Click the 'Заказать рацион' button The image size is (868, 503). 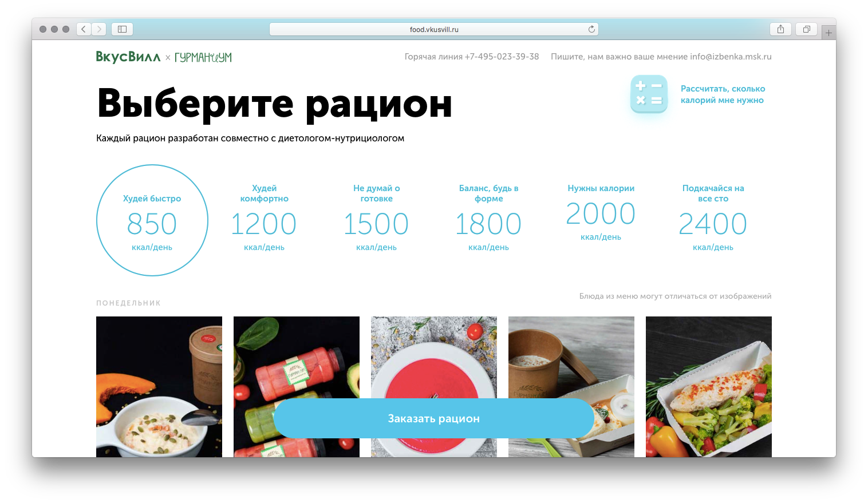(433, 418)
